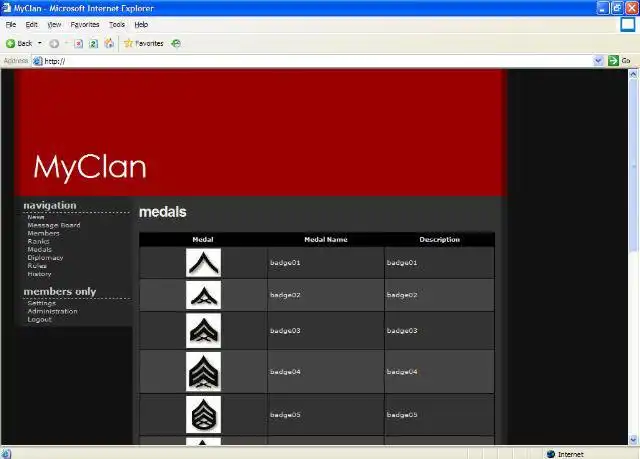Open the Back history dropdown arrow
The width and height of the screenshot is (640, 459).
point(40,43)
